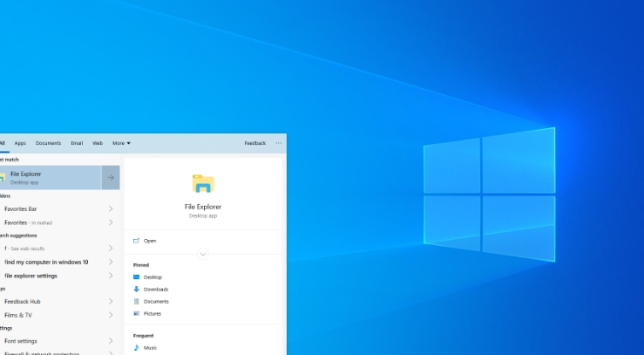Select the Font settings result
This screenshot has width=644, height=355.
[x=21, y=341]
